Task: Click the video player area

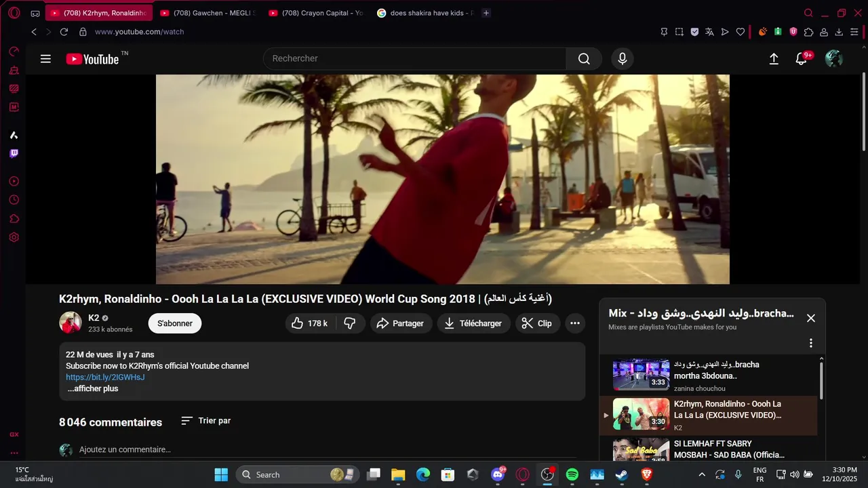Action: [443, 179]
